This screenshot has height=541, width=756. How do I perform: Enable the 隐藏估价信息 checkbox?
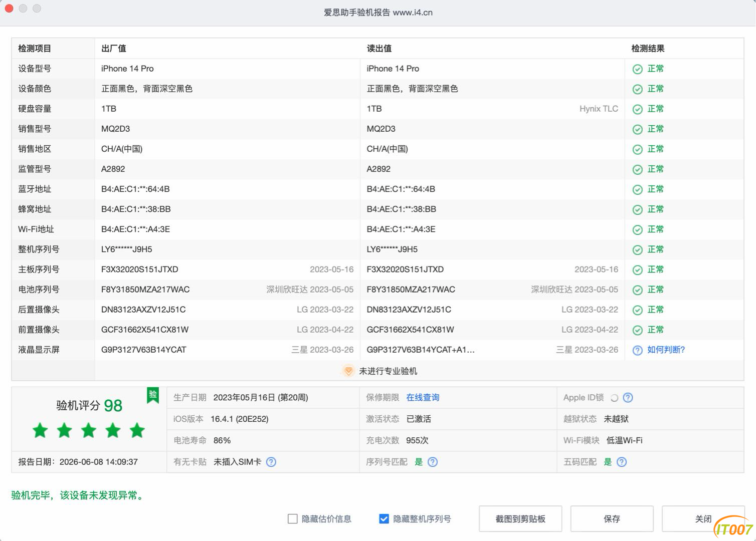point(293,519)
